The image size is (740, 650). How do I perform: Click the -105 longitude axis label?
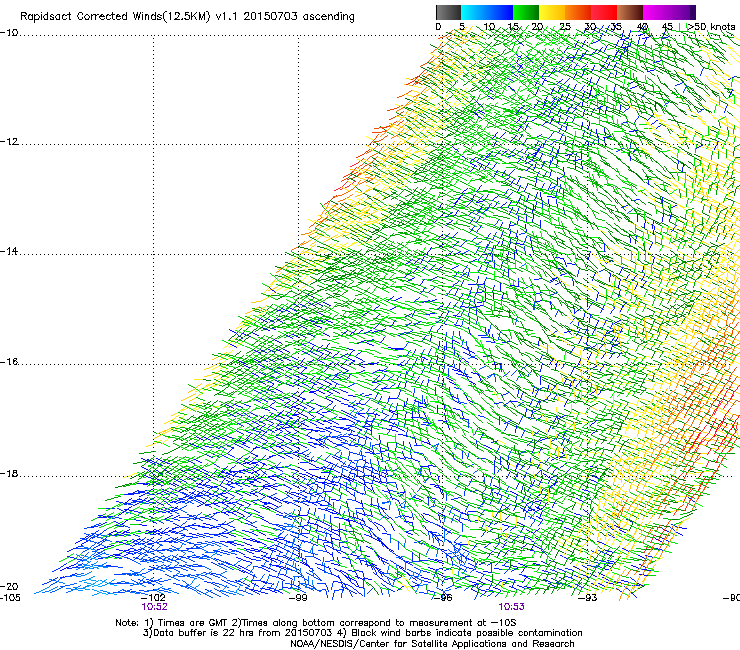click(x=10, y=598)
